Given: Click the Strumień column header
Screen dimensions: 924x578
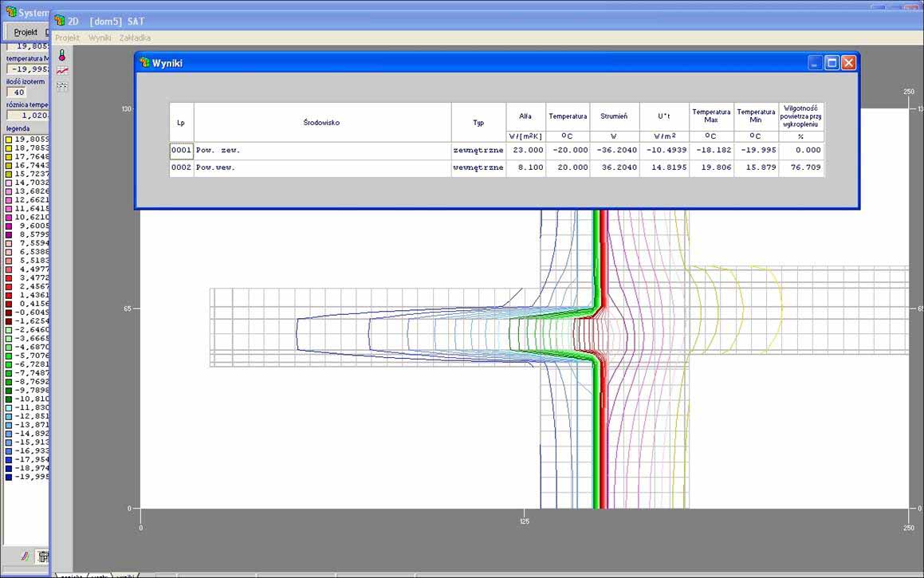Looking at the screenshot, I should click(615, 116).
